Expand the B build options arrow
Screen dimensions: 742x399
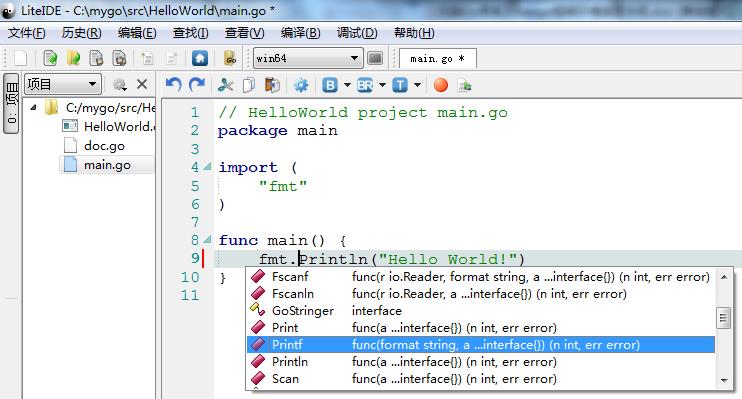point(347,85)
